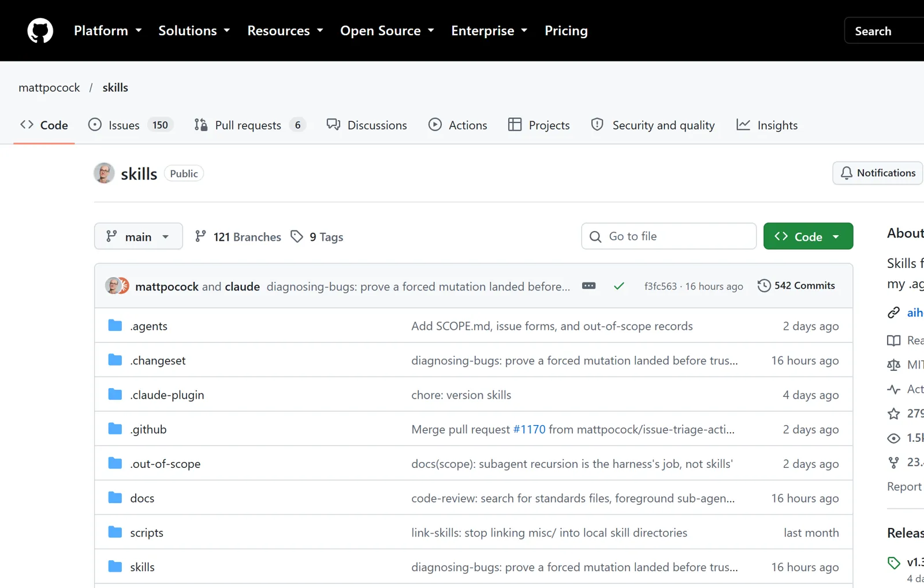This screenshot has height=588, width=924.
Task: Open the Security and quality tab
Action: 653,125
